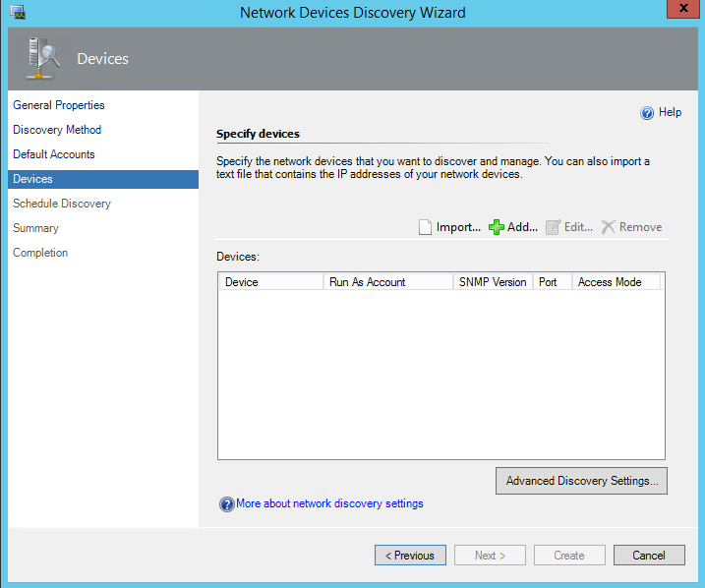This screenshot has width=705, height=588.
Task: Open Advanced Discovery Settings dialog
Action: click(582, 481)
